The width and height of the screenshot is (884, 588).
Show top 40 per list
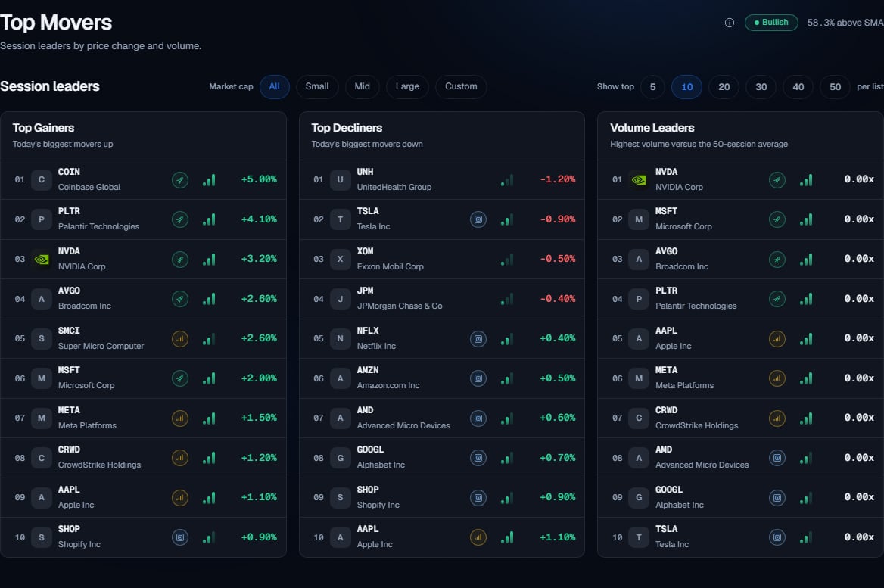[798, 87]
